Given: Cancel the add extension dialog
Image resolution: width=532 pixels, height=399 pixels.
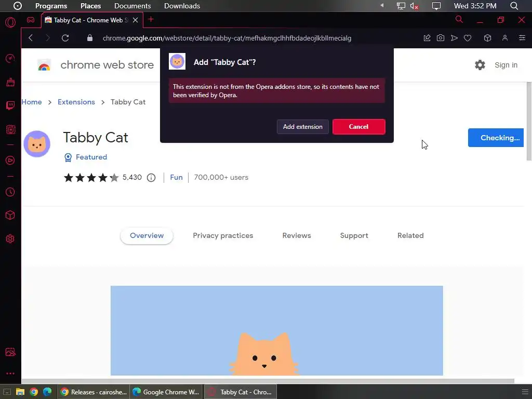Looking at the screenshot, I should coord(358,127).
